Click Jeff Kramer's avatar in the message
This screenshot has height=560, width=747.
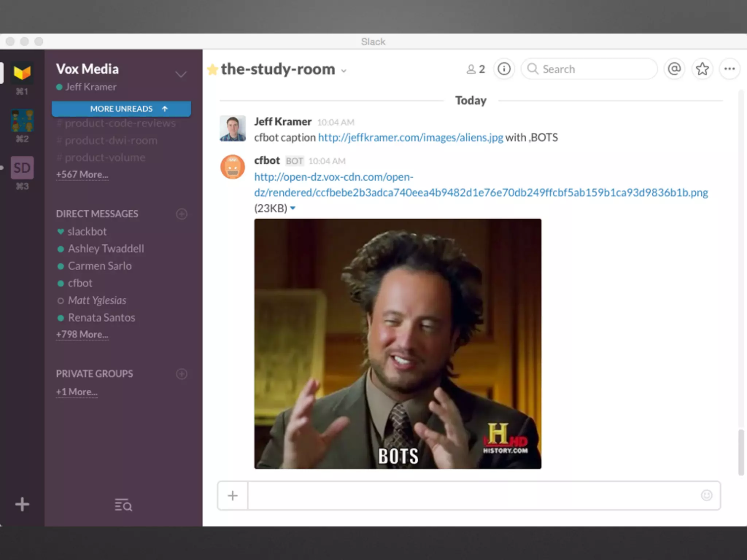pyautogui.click(x=233, y=128)
